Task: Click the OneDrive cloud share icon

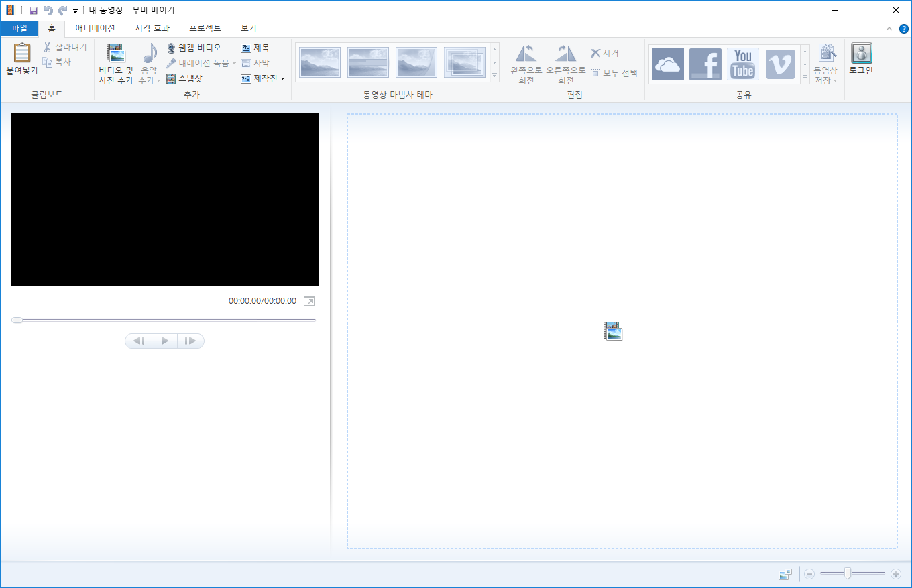Action: click(x=667, y=64)
